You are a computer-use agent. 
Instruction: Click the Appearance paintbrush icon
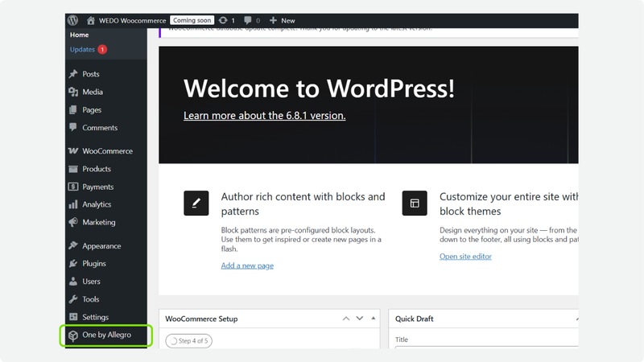[73, 245]
